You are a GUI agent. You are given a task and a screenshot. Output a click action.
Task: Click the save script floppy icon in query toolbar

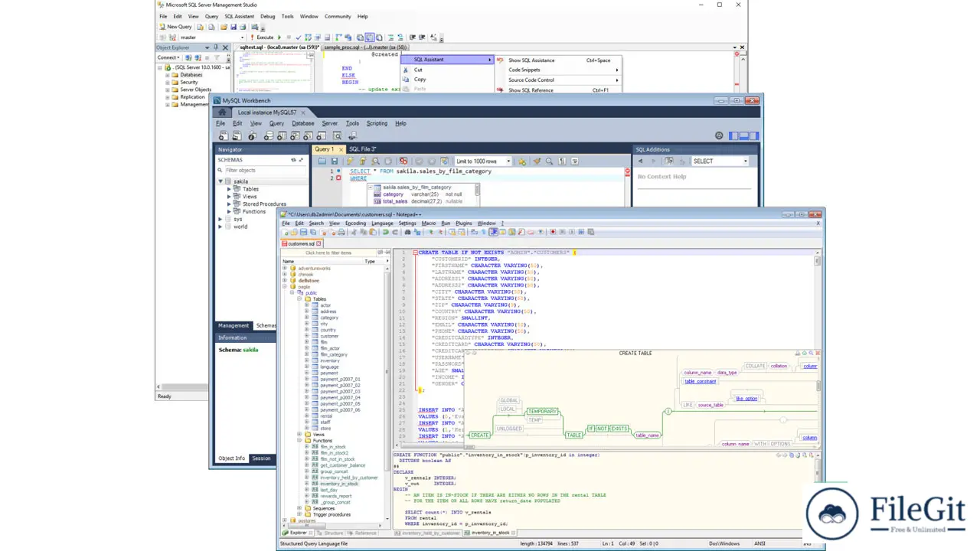(335, 161)
